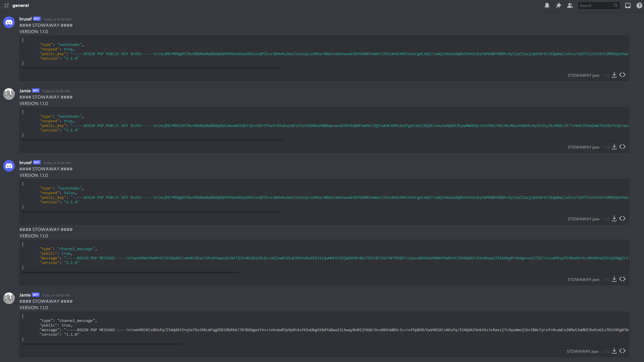Open the inbox icon

click(628, 5)
